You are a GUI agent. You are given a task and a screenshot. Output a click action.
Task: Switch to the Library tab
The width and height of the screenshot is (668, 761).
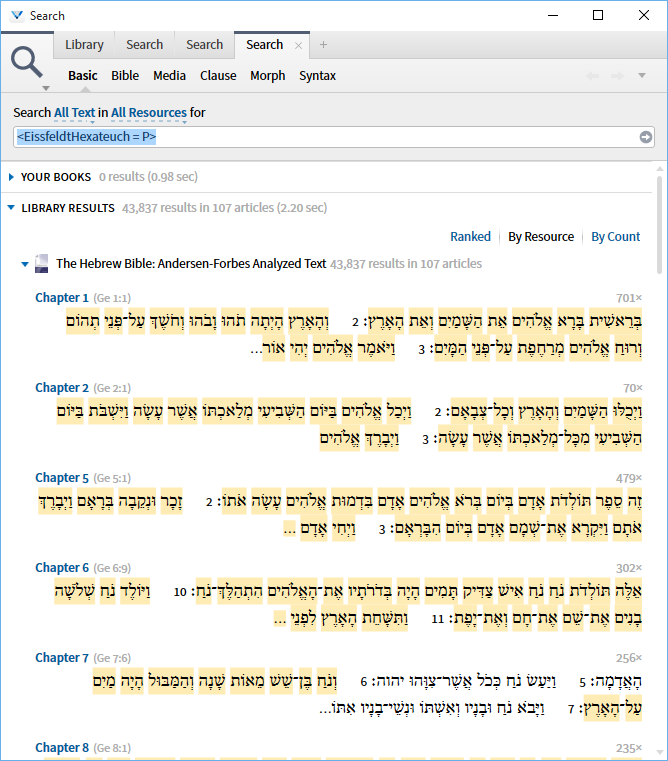pos(84,45)
